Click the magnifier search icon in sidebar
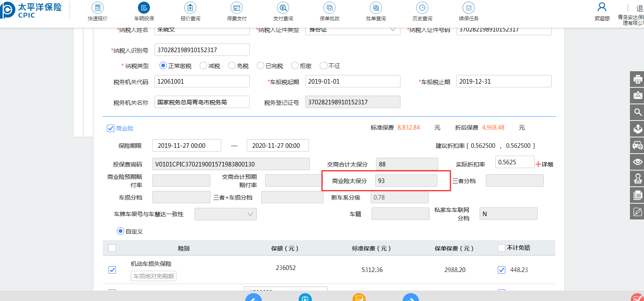 click(x=637, y=112)
